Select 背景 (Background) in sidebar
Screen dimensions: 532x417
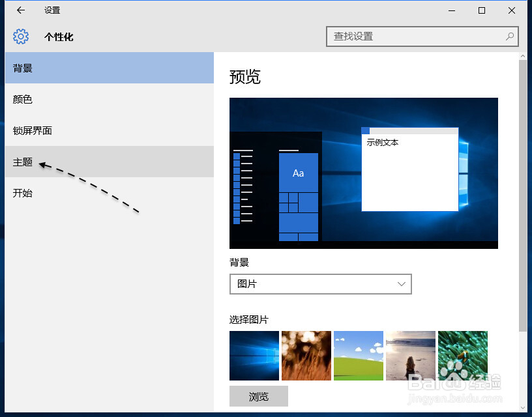[x=22, y=68]
